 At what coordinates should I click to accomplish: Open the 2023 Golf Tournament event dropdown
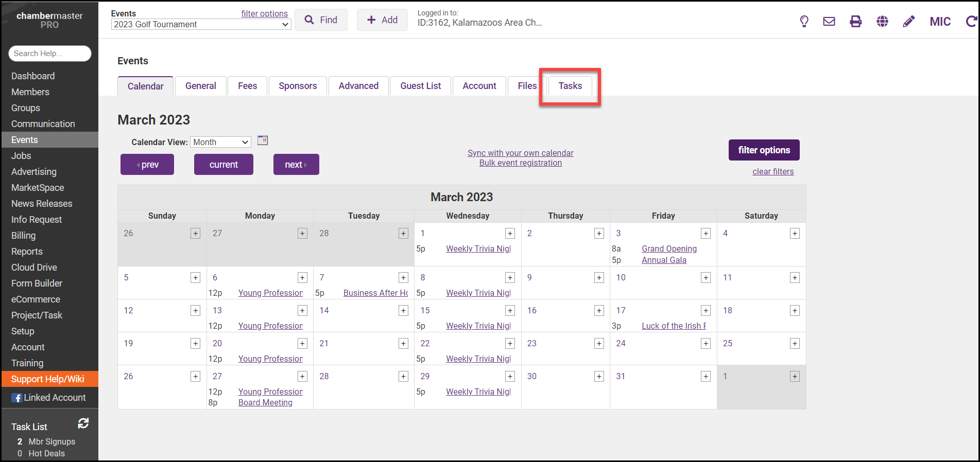201,24
